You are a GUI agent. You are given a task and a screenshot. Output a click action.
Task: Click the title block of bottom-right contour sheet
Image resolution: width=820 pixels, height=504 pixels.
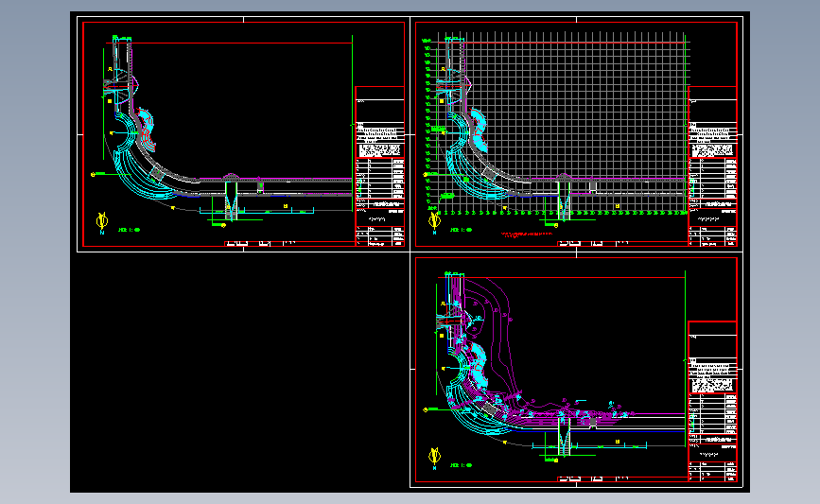pos(712,401)
